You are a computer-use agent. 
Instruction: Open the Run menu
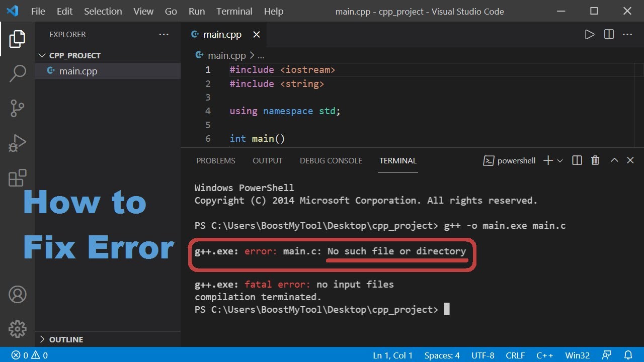tap(196, 11)
